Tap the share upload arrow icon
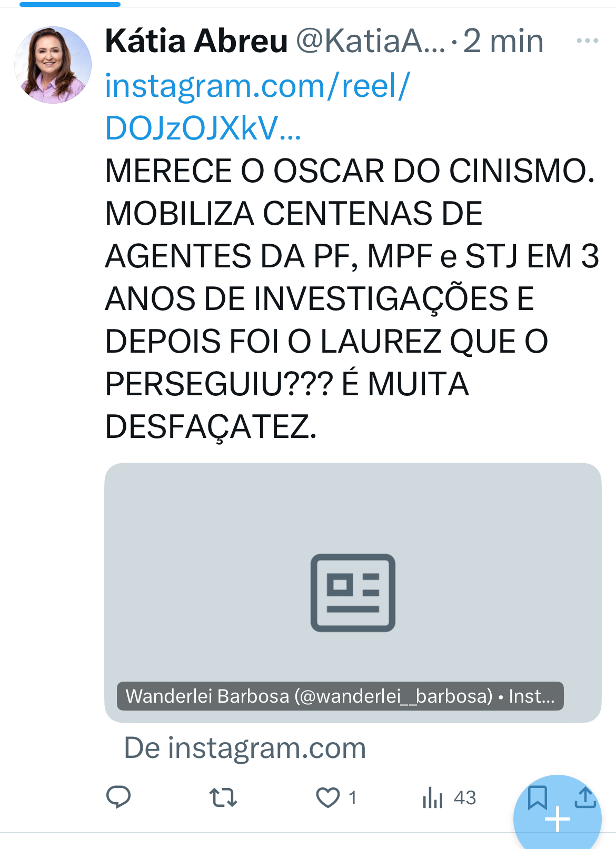The image size is (616, 849). (585, 797)
